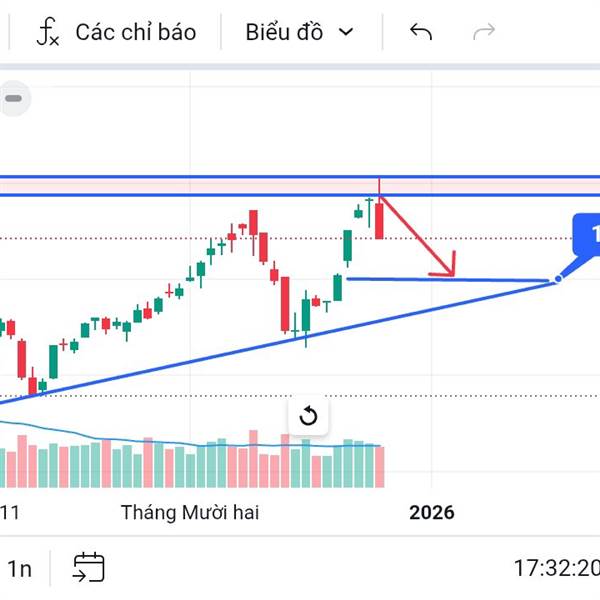Click the "2026" time axis label

click(x=432, y=512)
